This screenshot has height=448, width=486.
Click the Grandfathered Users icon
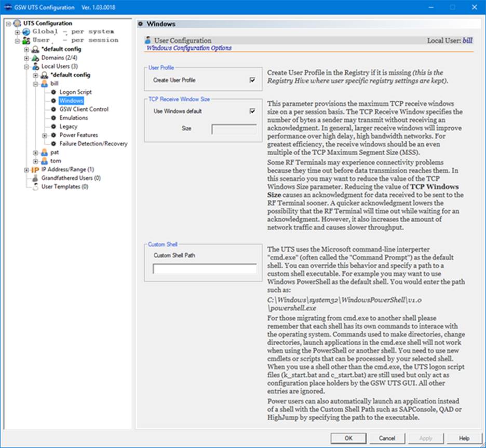click(35, 178)
